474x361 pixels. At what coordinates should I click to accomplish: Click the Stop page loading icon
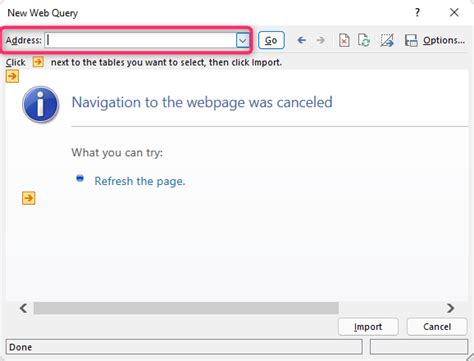344,40
